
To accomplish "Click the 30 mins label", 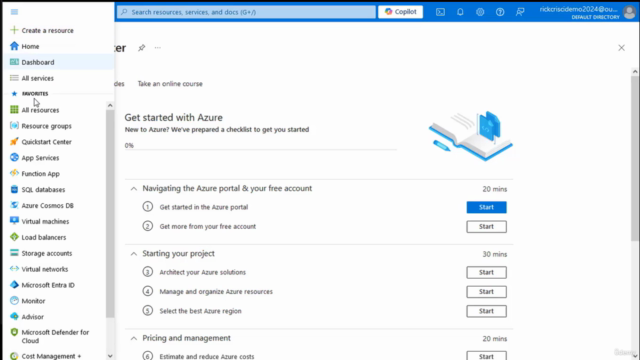I will 495,254.
